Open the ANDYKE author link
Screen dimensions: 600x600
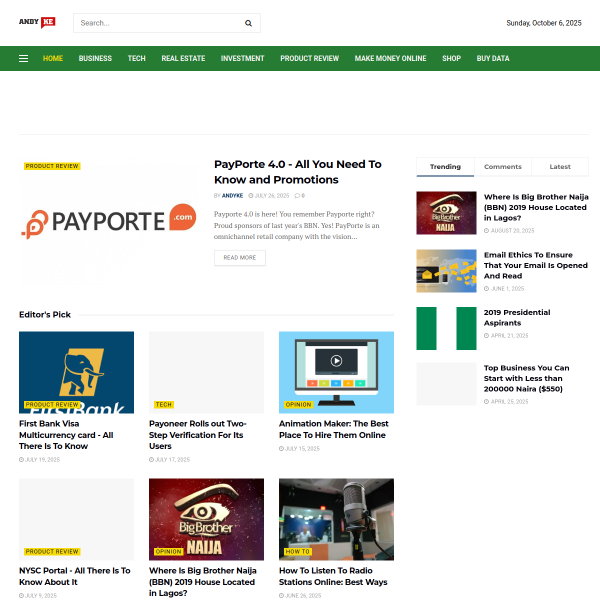[x=232, y=196]
